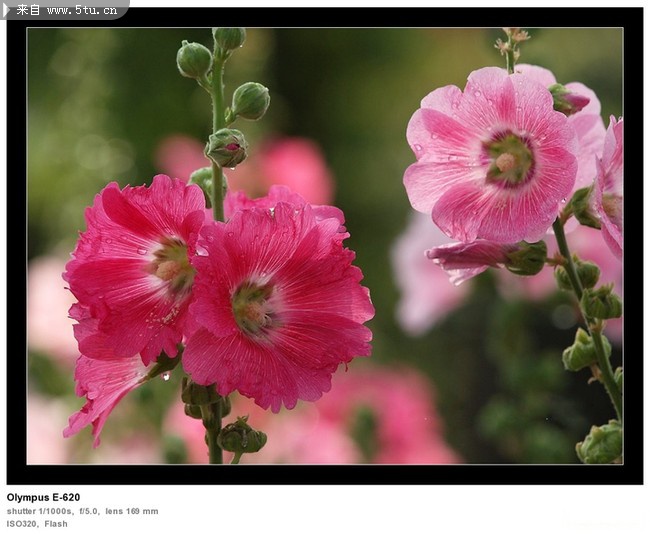Select the Olympus E-620 camera title
650x534 pixels.
click(43, 497)
